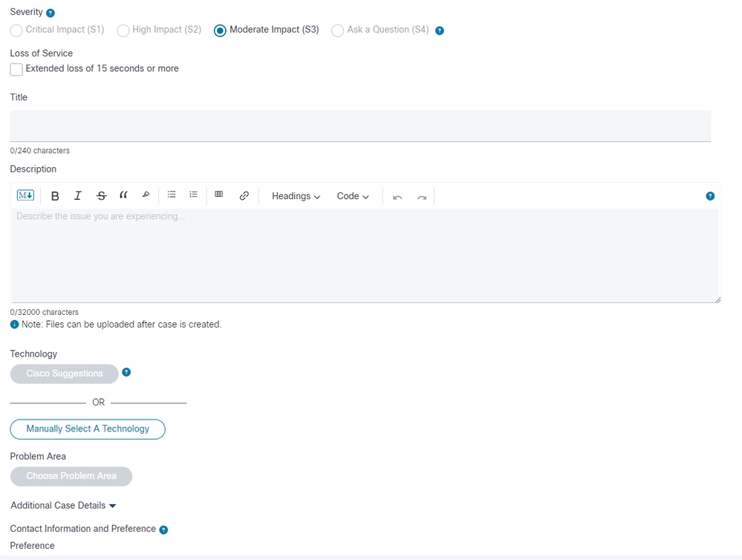
Task: Check Extended loss of 15 seconds or more
Action: pyautogui.click(x=16, y=69)
